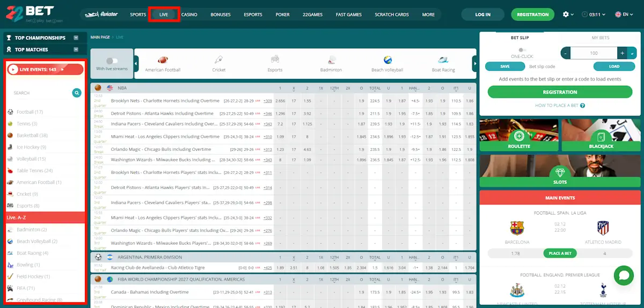This screenshot has height=308, width=644.
Task: Open the Slots diamond thumbnail
Action: (x=560, y=172)
